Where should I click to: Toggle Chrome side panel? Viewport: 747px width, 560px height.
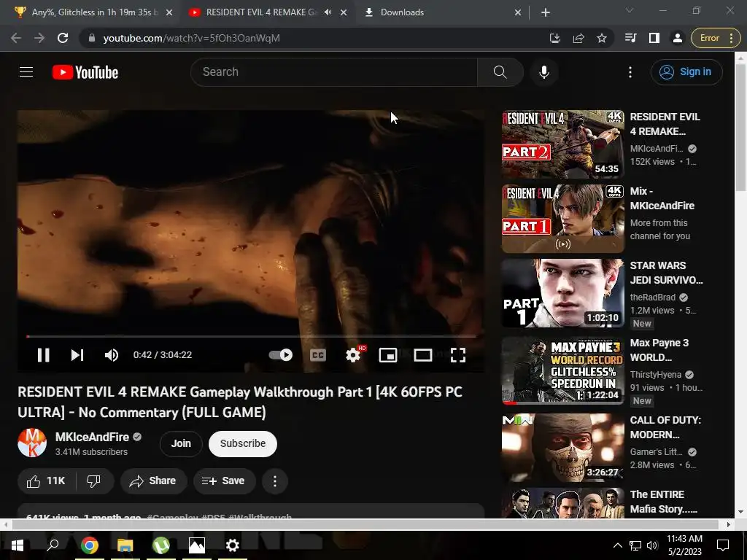(x=654, y=38)
